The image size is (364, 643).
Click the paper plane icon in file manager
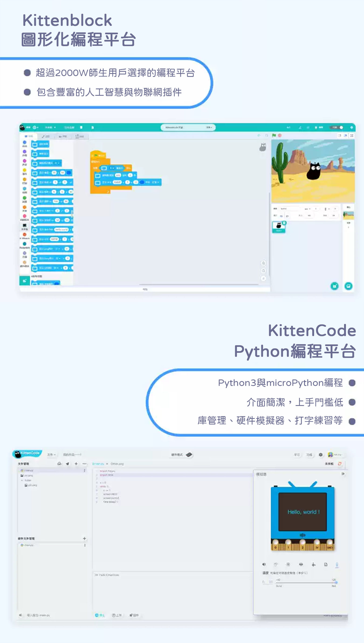67,464
